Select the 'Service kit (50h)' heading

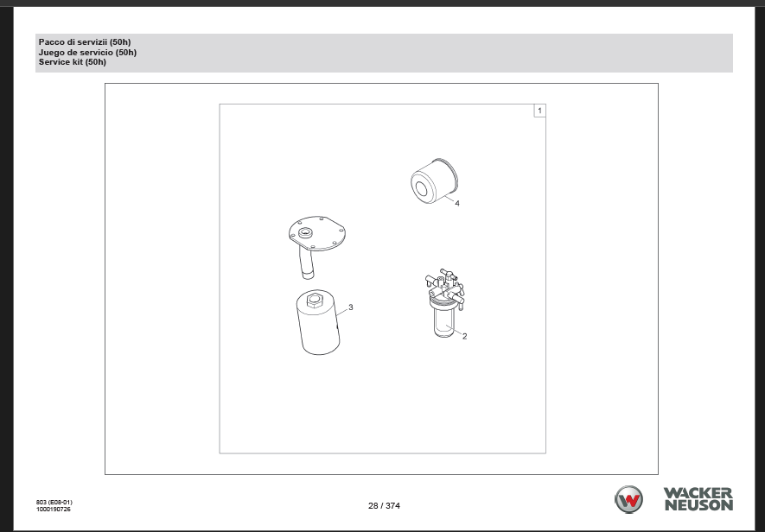73,62
